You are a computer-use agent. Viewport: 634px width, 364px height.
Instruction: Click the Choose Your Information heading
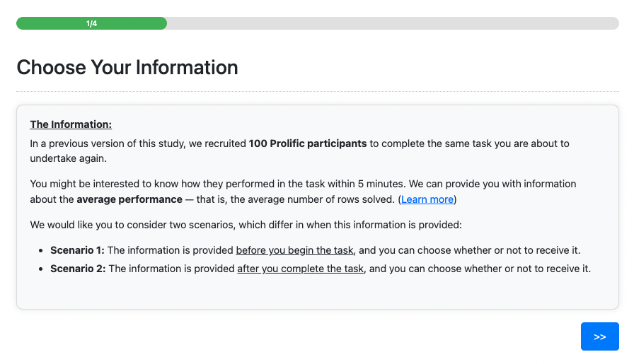point(127,68)
